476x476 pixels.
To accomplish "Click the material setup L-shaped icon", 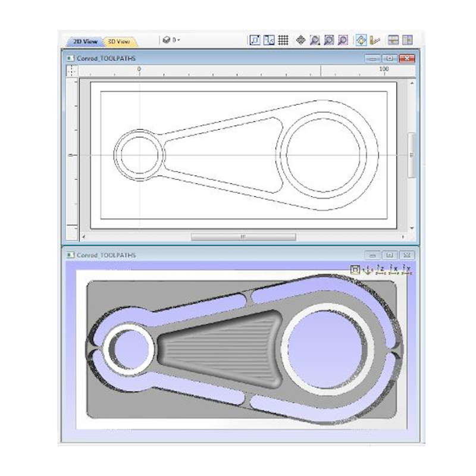I will click(375, 40).
